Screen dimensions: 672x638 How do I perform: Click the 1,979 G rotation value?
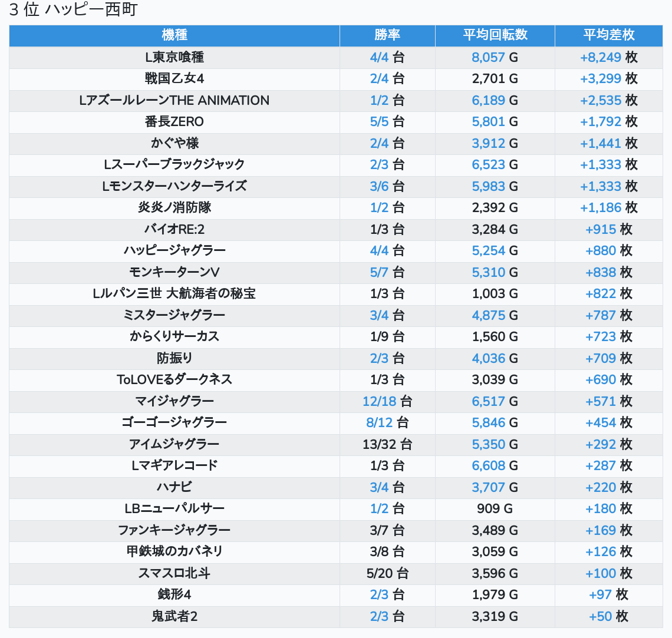click(495, 595)
